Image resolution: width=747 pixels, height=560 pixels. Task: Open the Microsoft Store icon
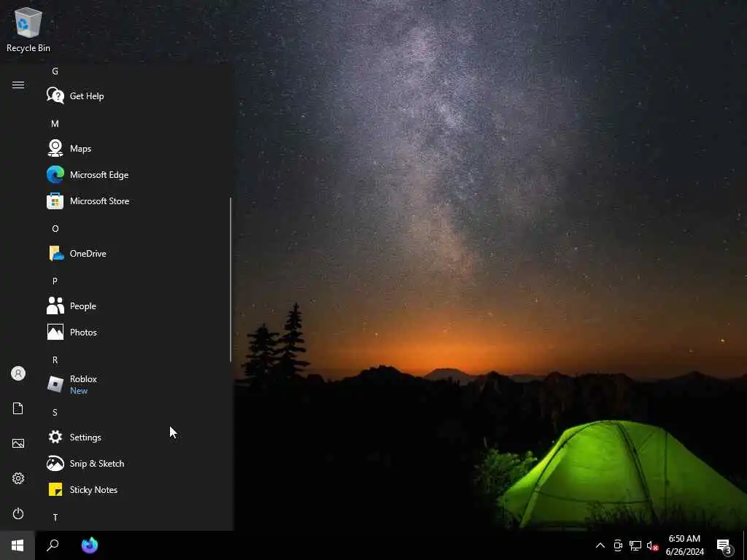pos(55,201)
